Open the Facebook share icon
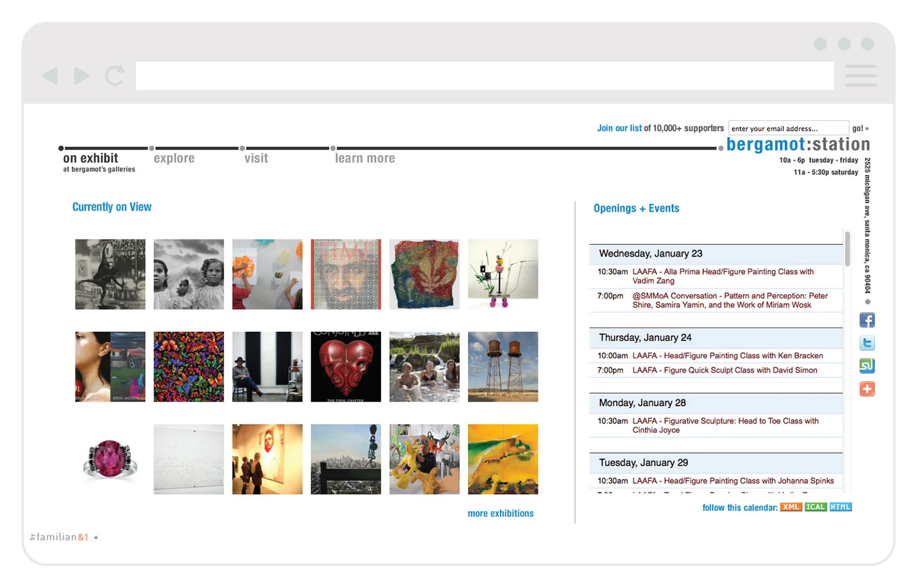Image resolution: width=917 pixels, height=588 pixels. [867, 320]
